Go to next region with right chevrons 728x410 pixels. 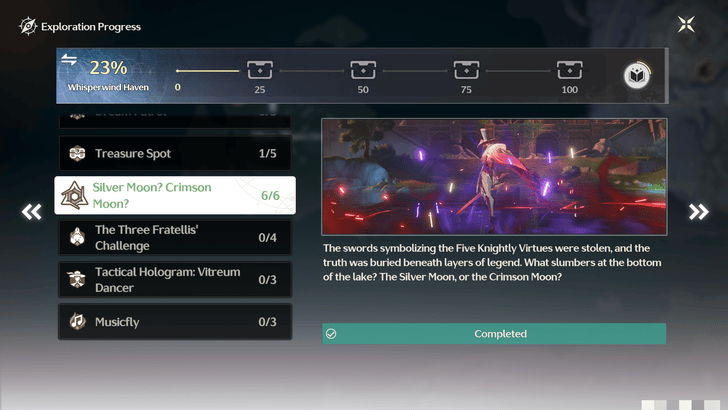click(698, 212)
